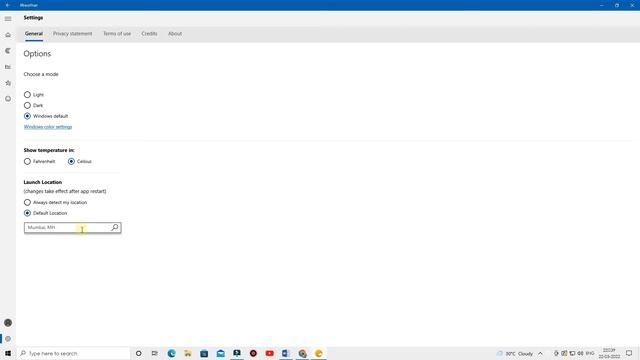Screen dimensions: 640x360
Task: Click the Settings gear icon in the sidebar
Action: tap(8, 339)
